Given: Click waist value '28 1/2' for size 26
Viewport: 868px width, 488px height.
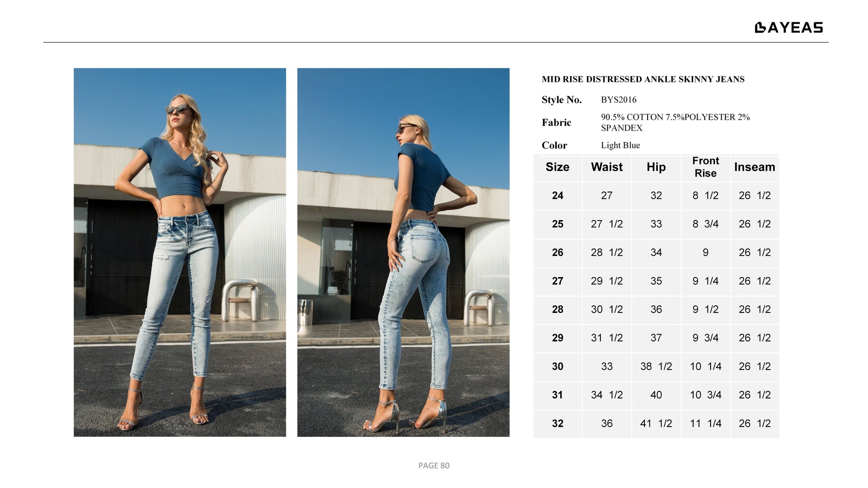Looking at the screenshot, I should (x=607, y=253).
